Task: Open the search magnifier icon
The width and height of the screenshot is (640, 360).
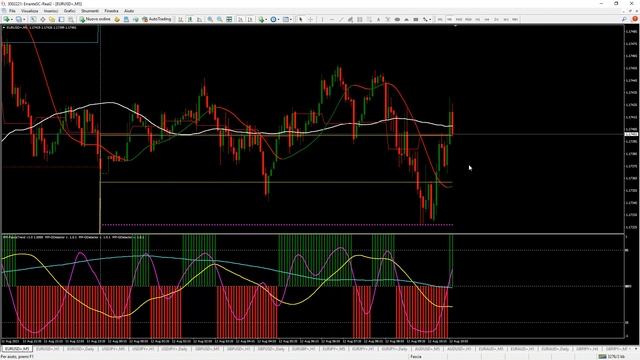Action: point(624,19)
